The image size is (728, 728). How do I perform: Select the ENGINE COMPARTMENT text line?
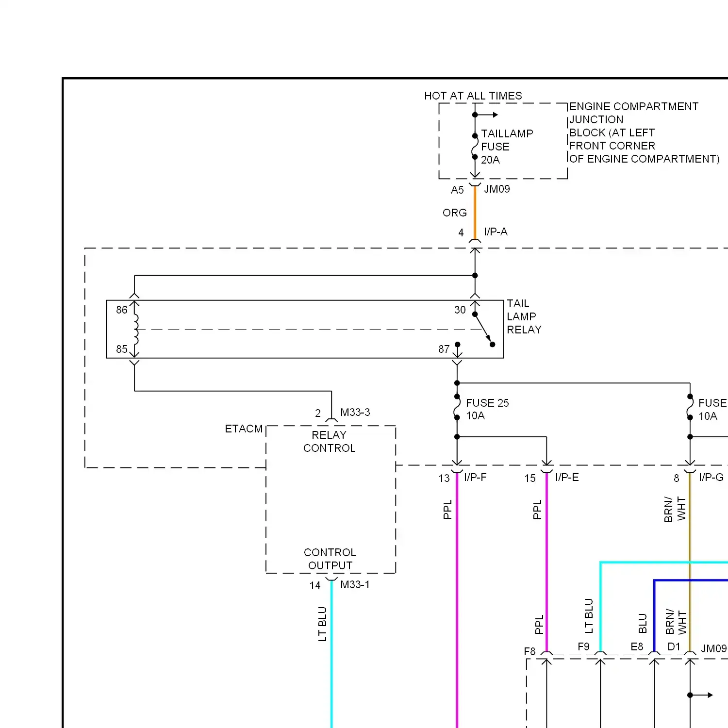pos(633,106)
